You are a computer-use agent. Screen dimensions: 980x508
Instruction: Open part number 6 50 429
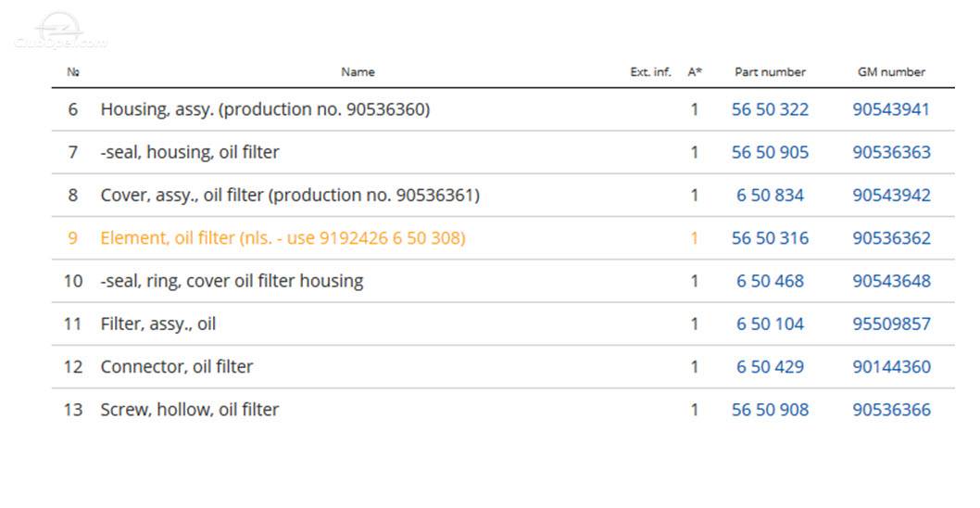tap(770, 366)
